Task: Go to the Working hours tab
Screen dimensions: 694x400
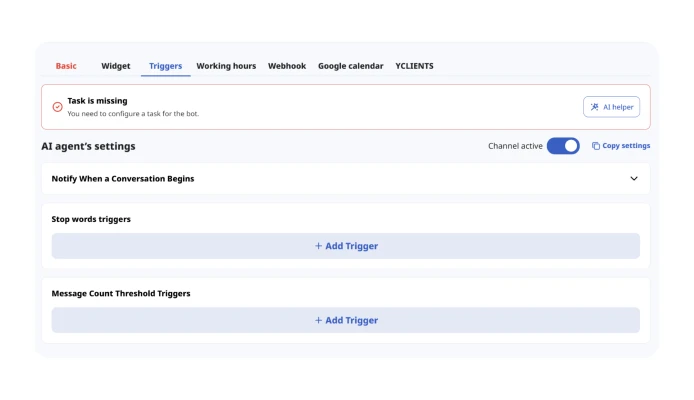Action: 226,66
